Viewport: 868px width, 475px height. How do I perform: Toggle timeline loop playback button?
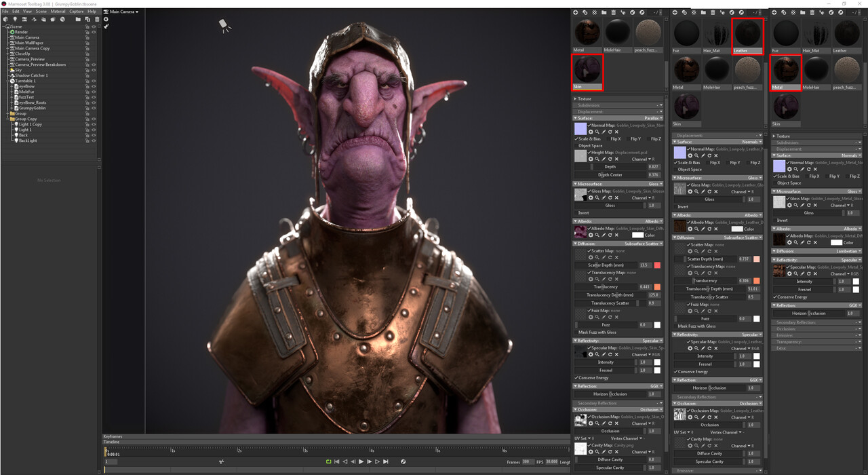point(328,461)
